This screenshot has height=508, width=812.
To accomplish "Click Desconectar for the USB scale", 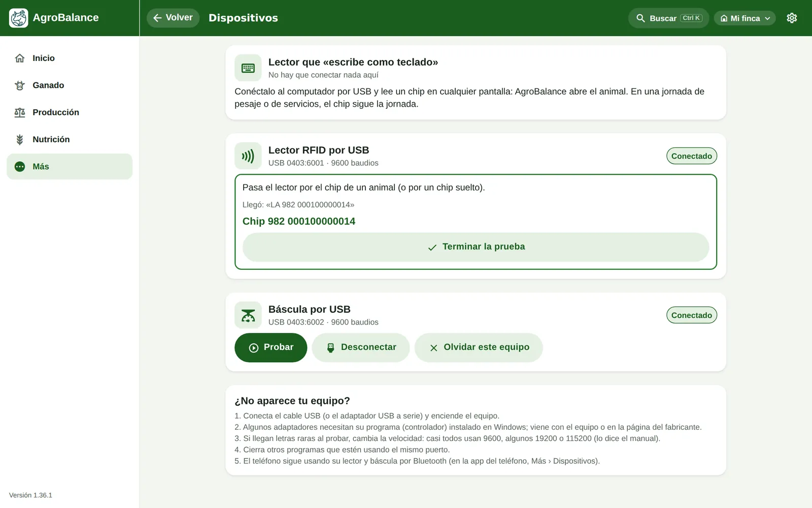I will pos(361,347).
